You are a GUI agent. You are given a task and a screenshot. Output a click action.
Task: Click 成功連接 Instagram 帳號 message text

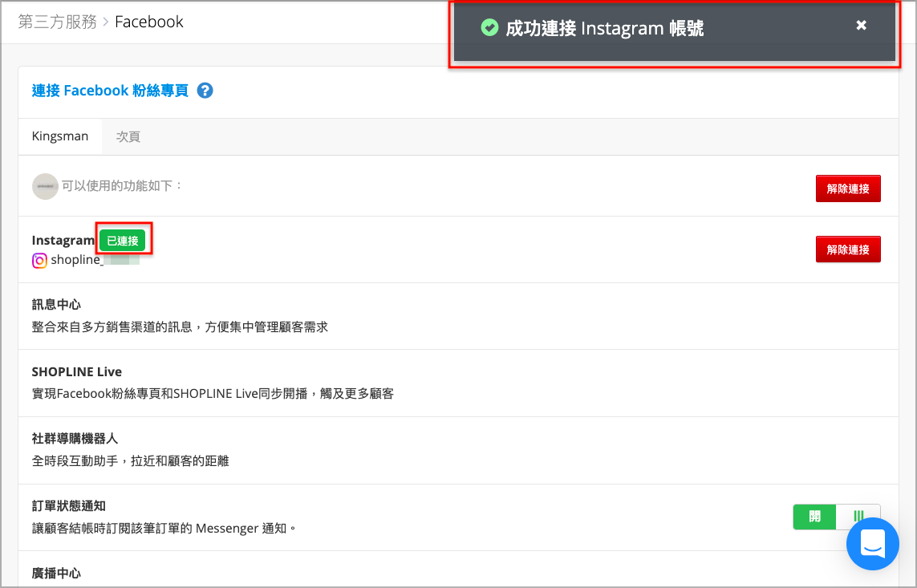click(605, 28)
